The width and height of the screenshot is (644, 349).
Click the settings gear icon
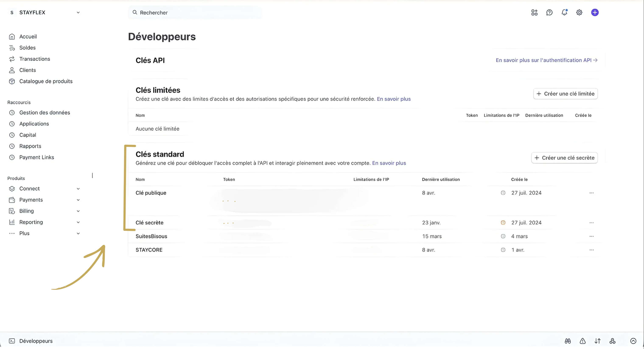pos(579,12)
